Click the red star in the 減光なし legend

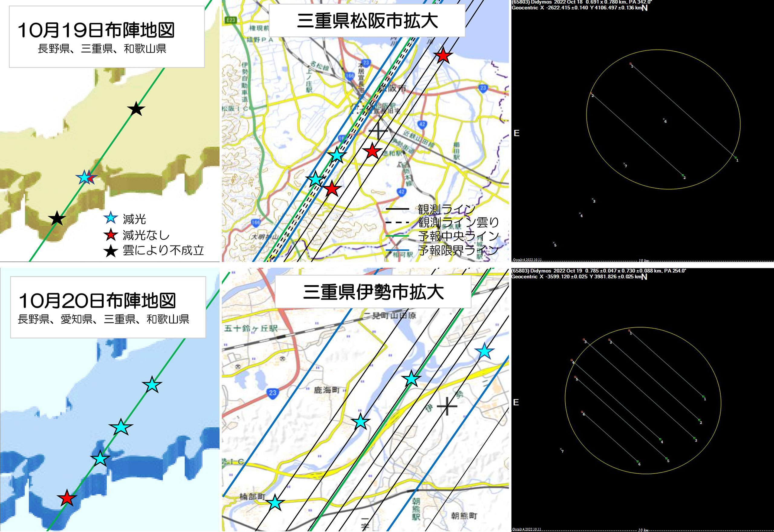tap(111, 235)
